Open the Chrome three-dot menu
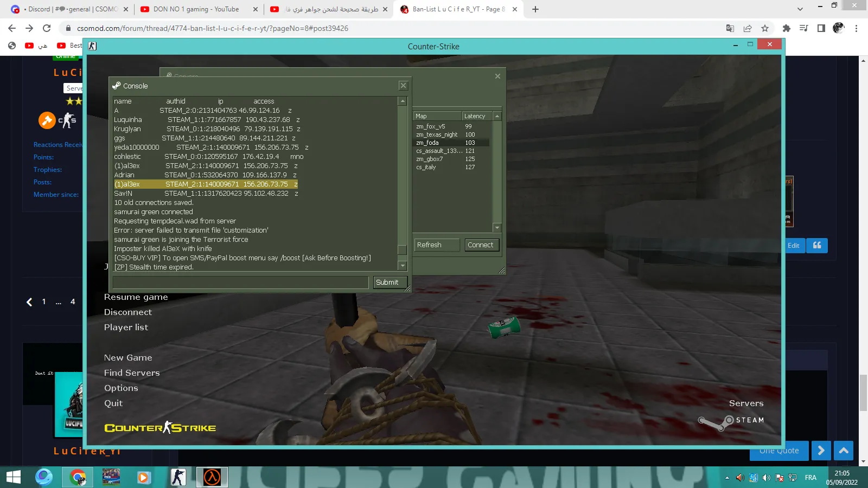This screenshot has height=488, width=868. click(857, 28)
